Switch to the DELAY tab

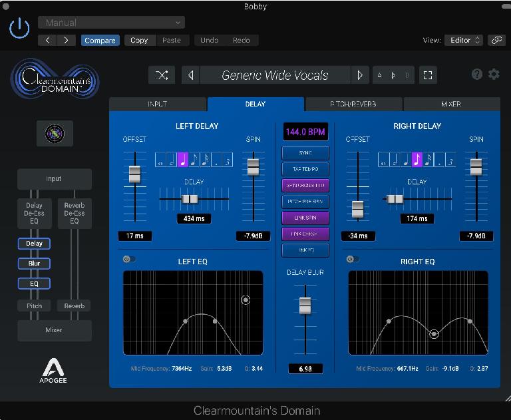(255, 104)
